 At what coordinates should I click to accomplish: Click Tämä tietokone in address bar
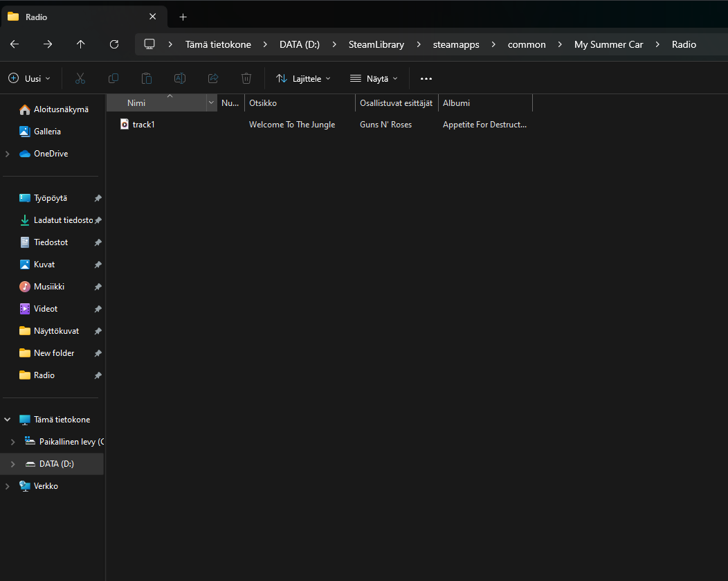click(x=218, y=44)
